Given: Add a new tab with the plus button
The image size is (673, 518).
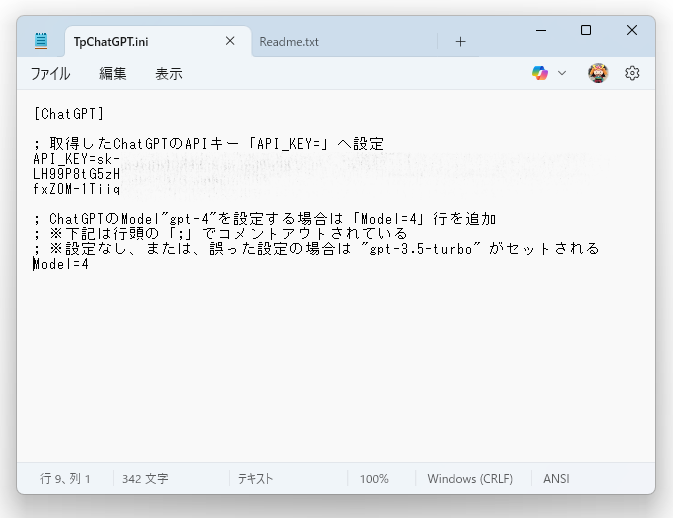Looking at the screenshot, I should [460, 42].
